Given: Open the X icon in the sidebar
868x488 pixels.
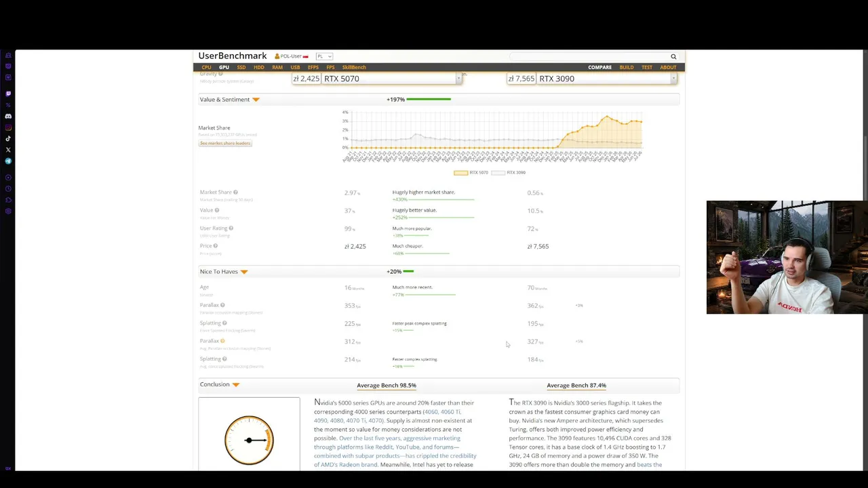Looking at the screenshot, I should [8, 150].
